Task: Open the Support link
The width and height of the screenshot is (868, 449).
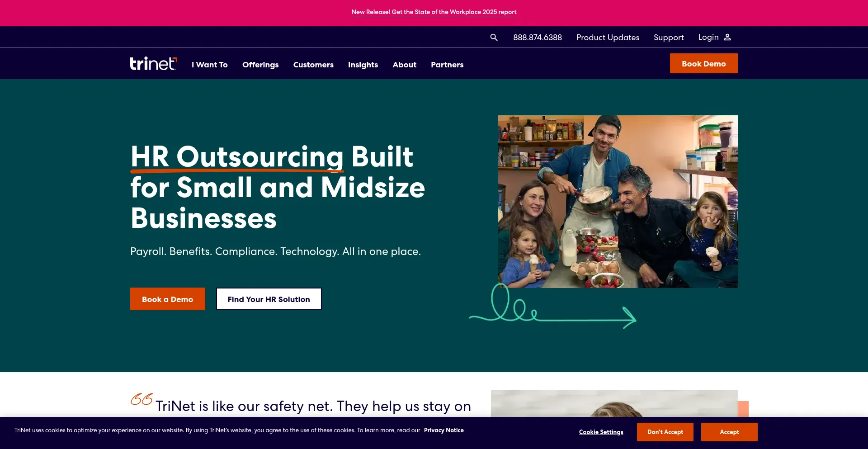Action: point(669,38)
